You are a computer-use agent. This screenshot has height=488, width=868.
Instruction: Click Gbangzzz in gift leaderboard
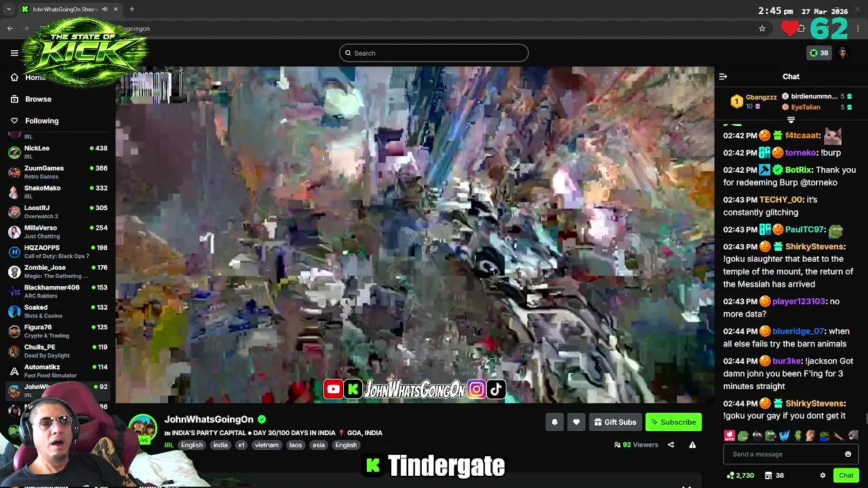[761, 98]
